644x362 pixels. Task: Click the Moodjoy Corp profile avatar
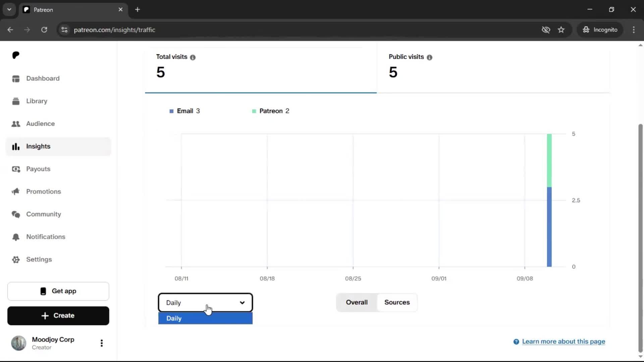[18, 343]
